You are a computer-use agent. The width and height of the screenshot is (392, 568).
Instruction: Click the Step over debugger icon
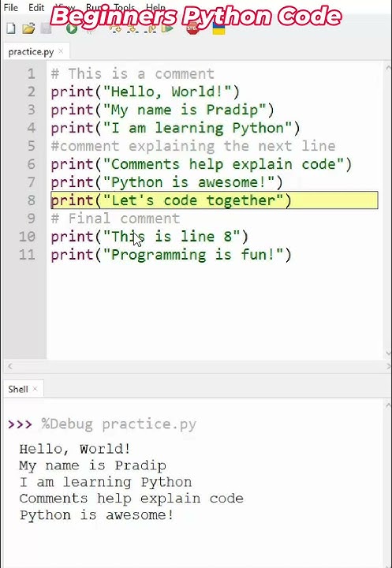point(115,28)
